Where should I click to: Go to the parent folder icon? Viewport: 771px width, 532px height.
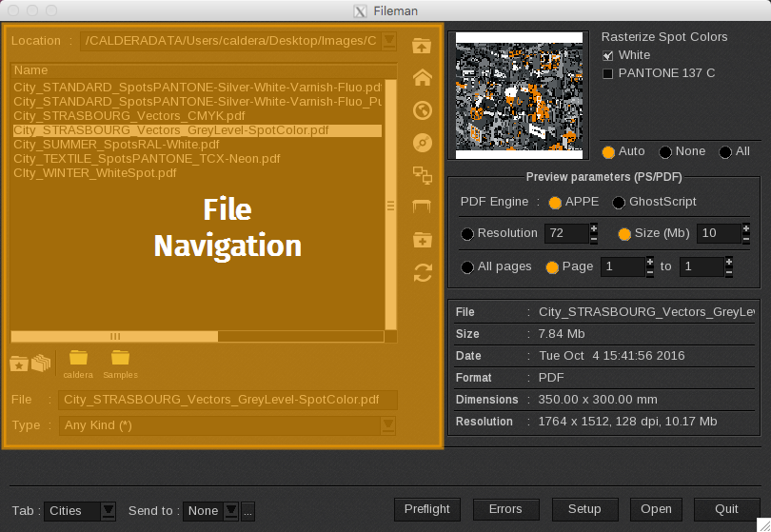[422, 46]
